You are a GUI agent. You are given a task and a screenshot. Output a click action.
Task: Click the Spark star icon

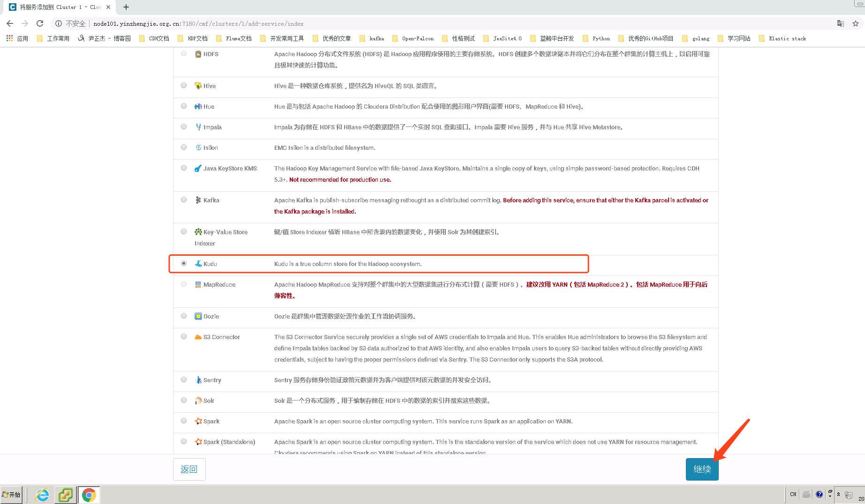[x=198, y=421]
